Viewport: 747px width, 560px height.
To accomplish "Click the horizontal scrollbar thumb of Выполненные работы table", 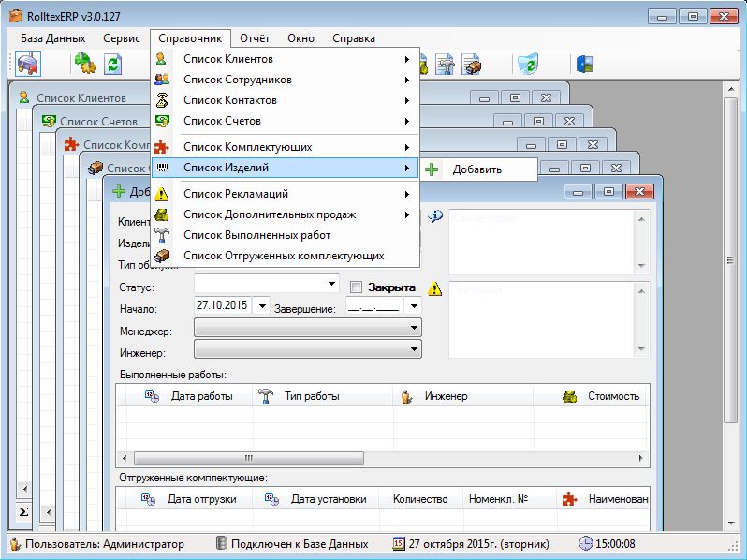I will (x=249, y=459).
